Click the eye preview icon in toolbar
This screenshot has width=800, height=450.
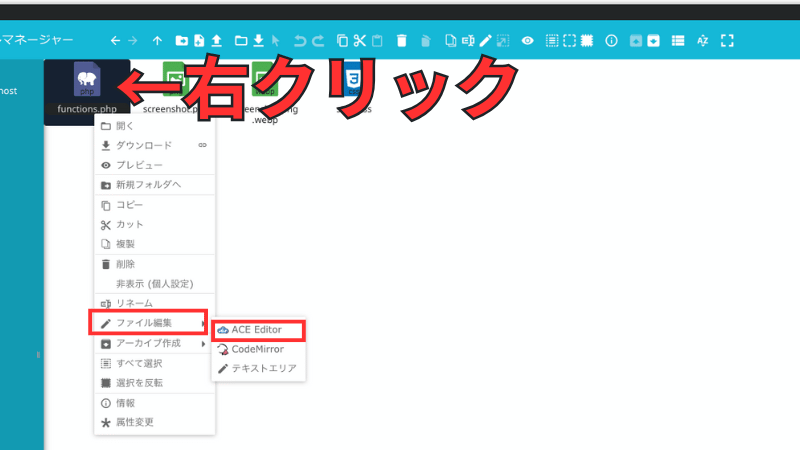pyautogui.click(x=527, y=41)
